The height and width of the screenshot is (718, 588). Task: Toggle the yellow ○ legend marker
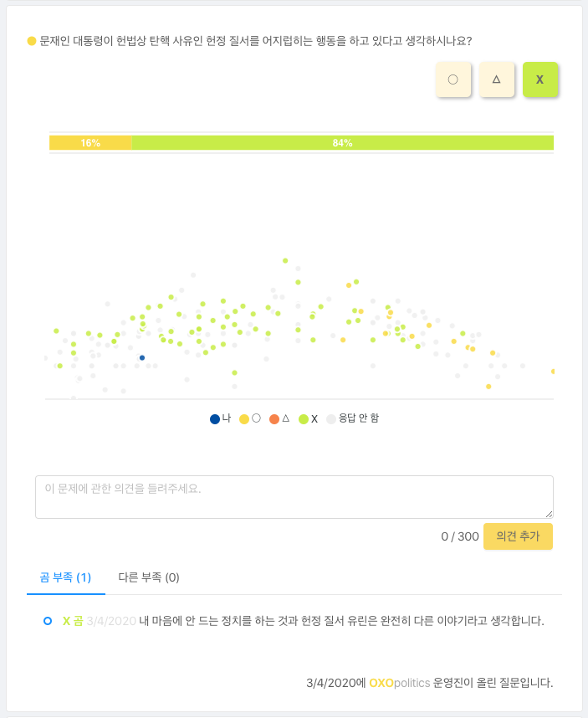point(244,419)
